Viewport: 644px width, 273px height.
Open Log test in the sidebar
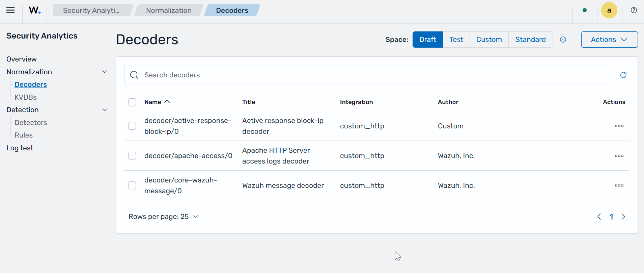20,148
